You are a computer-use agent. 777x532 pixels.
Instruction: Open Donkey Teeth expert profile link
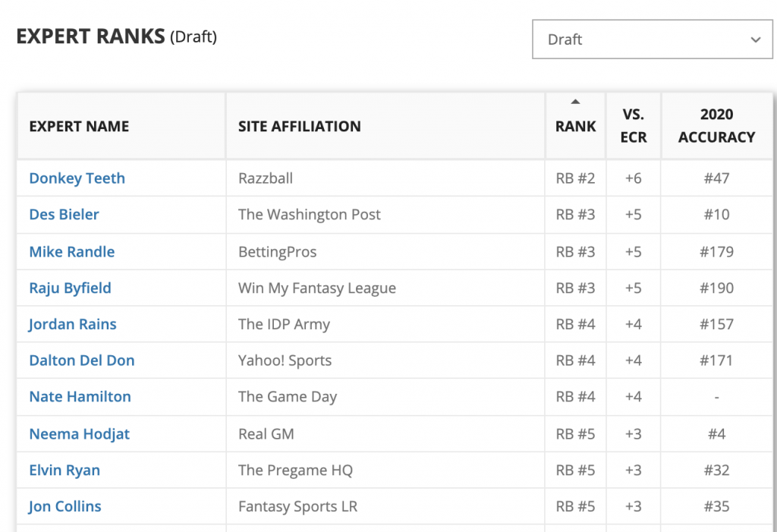click(x=77, y=178)
